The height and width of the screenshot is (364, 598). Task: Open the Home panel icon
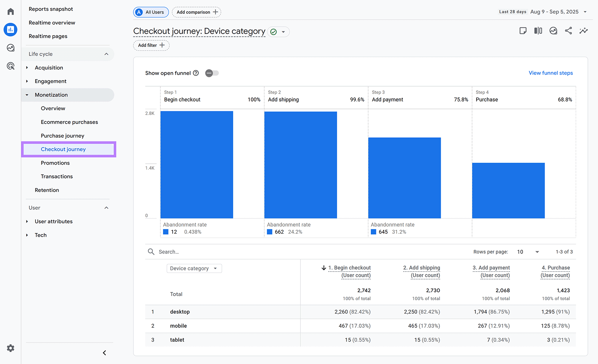coord(10,11)
